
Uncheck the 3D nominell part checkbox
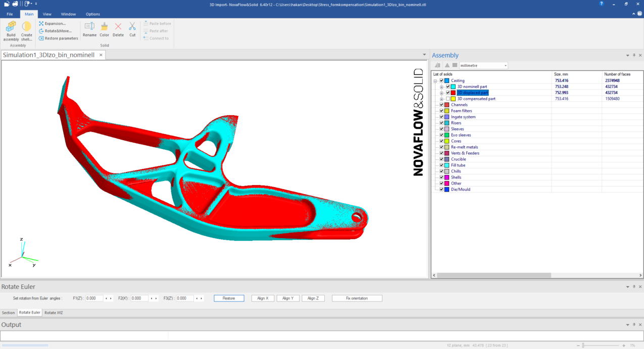(x=448, y=86)
